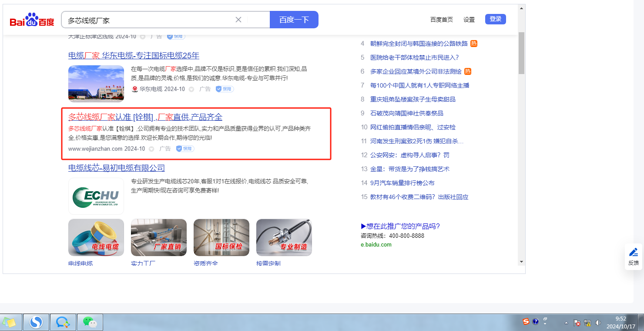
Task: Open WeChat from the taskbar
Action: pyautogui.click(x=90, y=322)
